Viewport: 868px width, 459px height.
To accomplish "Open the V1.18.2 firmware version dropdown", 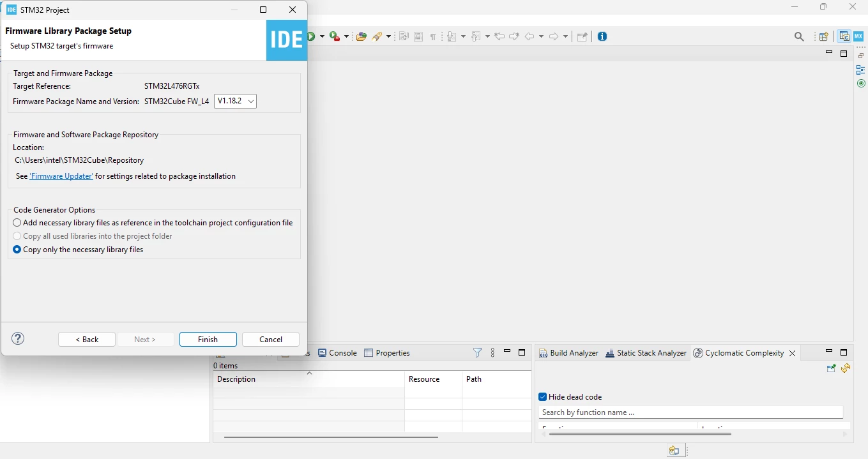I will pos(235,101).
